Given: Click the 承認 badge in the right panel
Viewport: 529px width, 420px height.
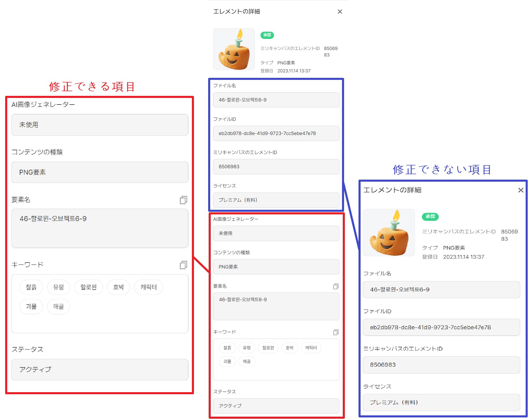Looking at the screenshot, I should pos(430,217).
